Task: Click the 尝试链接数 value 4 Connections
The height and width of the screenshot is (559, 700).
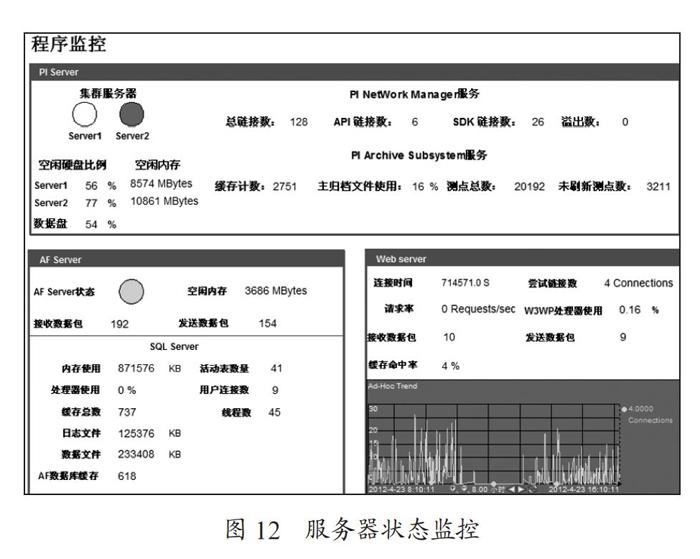Action: coord(638,283)
